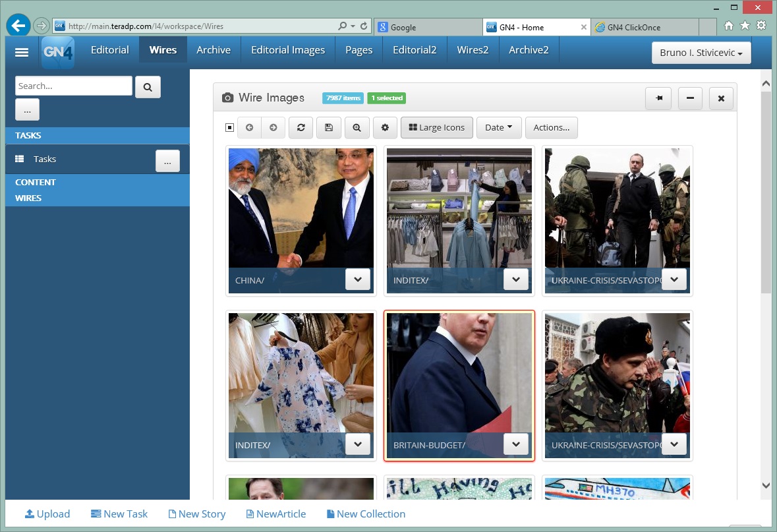Click the save floppy-disk icon
Screen dimensions: 777x532
[x=329, y=127]
